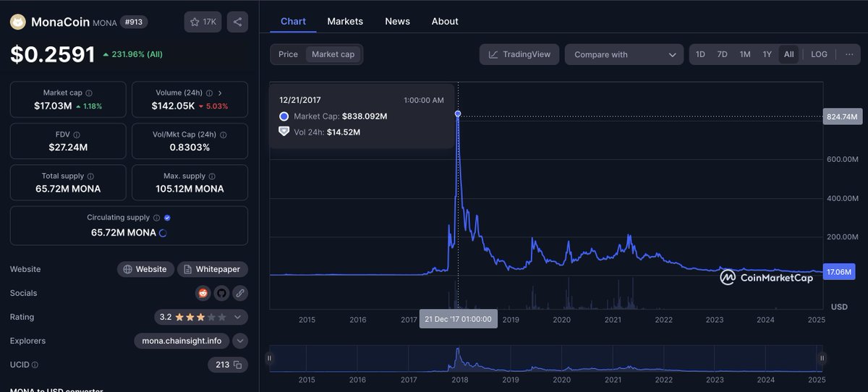The height and width of the screenshot is (392, 868).
Task: Click the Vol 24h $14.52M tooltip row
Action: click(x=320, y=132)
